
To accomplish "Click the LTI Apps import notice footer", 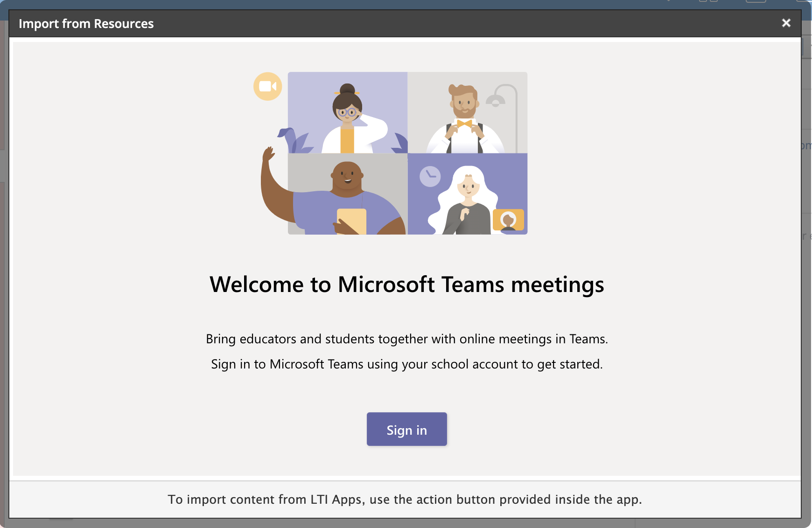I will point(405,500).
